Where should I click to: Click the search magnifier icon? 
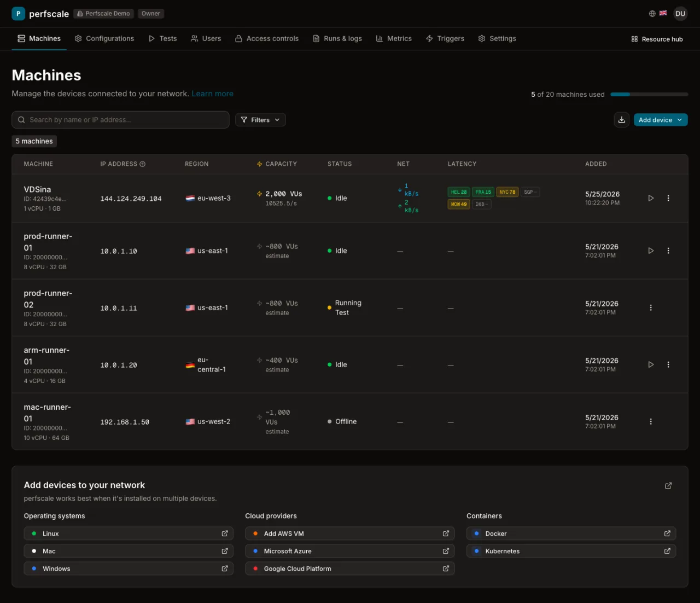(21, 120)
